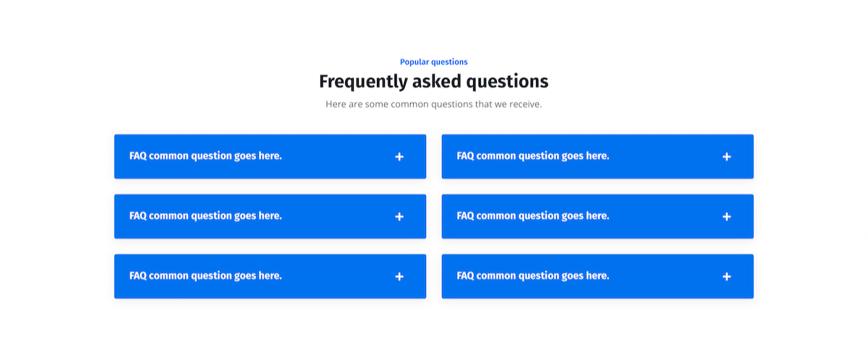
Task: Select the third FAQ question text in left column
Action: tap(205, 275)
